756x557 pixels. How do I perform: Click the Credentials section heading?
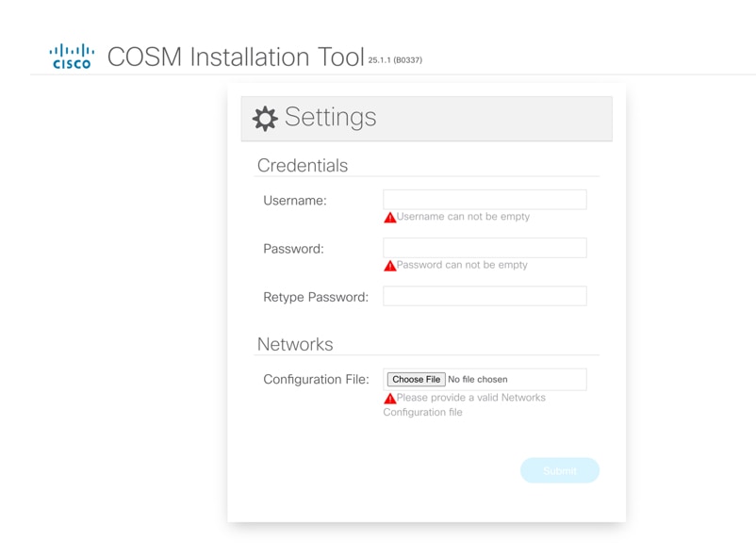(303, 166)
